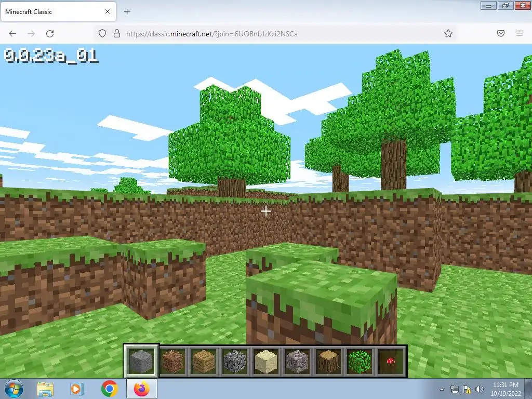532x399 pixels.
Task: Reload the Minecraft Classic page
Action: pos(50,34)
